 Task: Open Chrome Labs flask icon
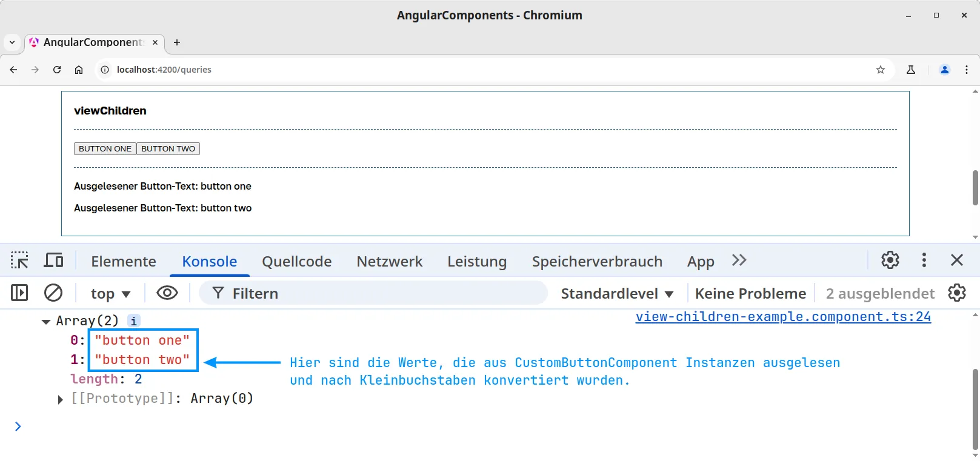pyautogui.click(x=911, y=70)
